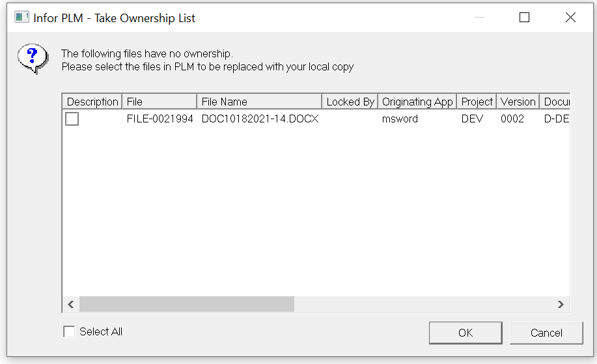Sort by the Description column header
This screenshot has height=364, width=597.
(92, 102)
